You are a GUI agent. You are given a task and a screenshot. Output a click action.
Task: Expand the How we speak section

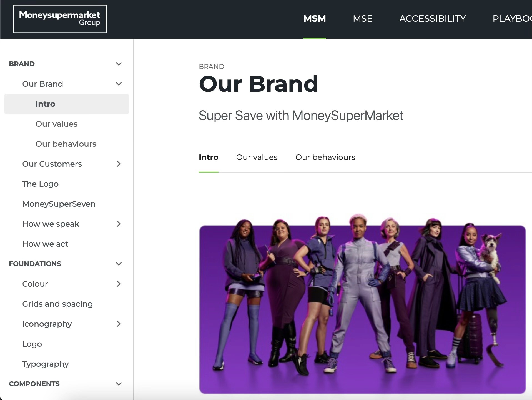119,224
